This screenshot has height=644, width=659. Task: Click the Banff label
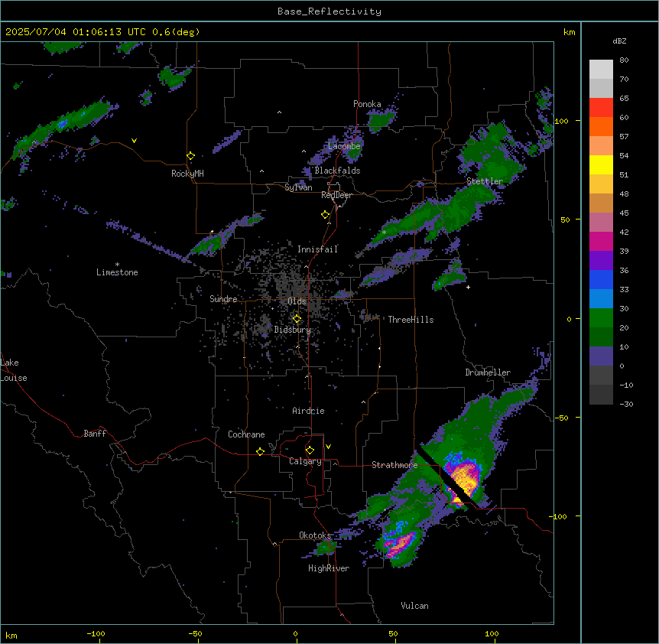pos(95,434)
